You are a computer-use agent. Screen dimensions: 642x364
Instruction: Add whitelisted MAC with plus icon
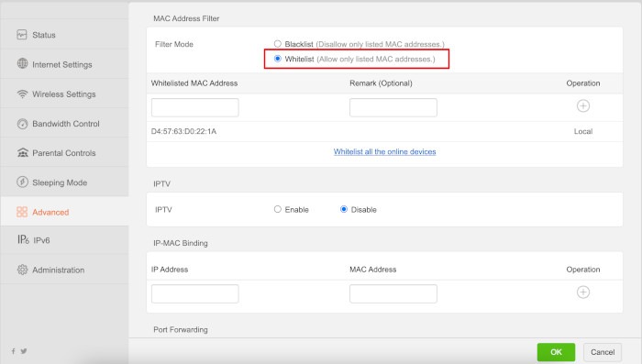tap(583, 106)
